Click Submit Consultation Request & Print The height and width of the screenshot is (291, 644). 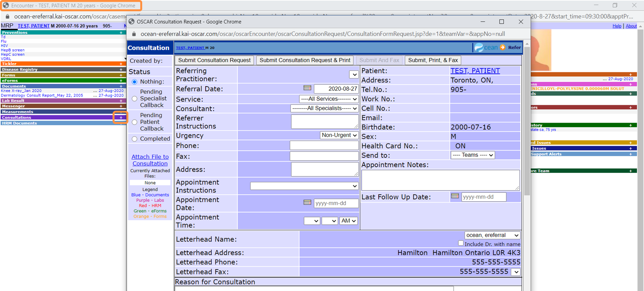pos(305,60)
